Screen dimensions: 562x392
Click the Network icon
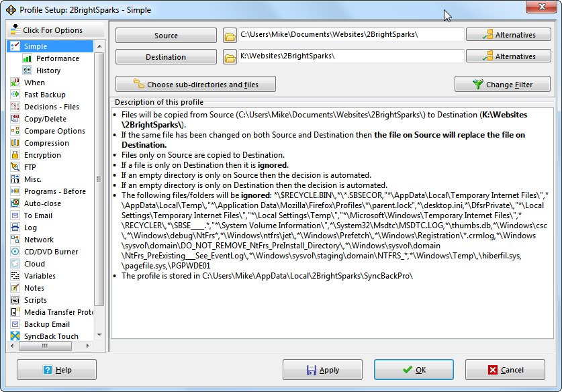(x=15, y=240)
